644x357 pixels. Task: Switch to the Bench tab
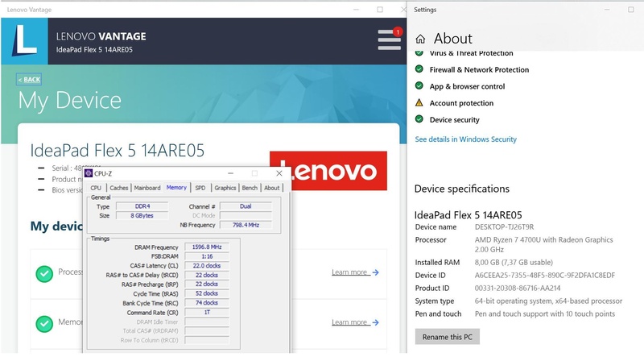coord(250,188)
